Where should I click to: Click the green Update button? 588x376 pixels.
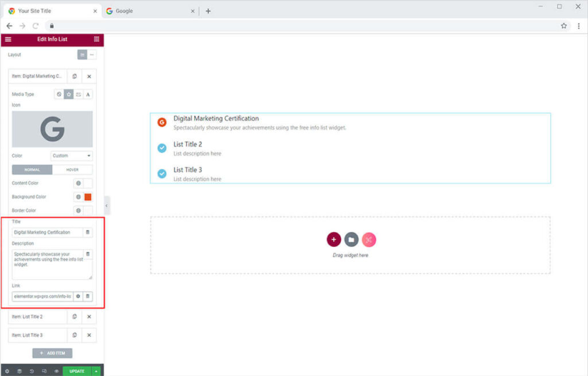[76, 371]
